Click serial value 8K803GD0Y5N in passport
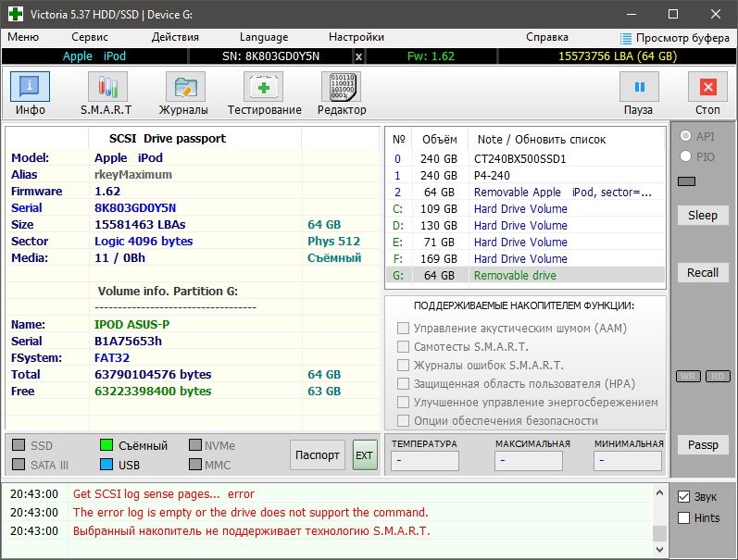This screenshot has height=560, width=738. [x=135, y=208]
